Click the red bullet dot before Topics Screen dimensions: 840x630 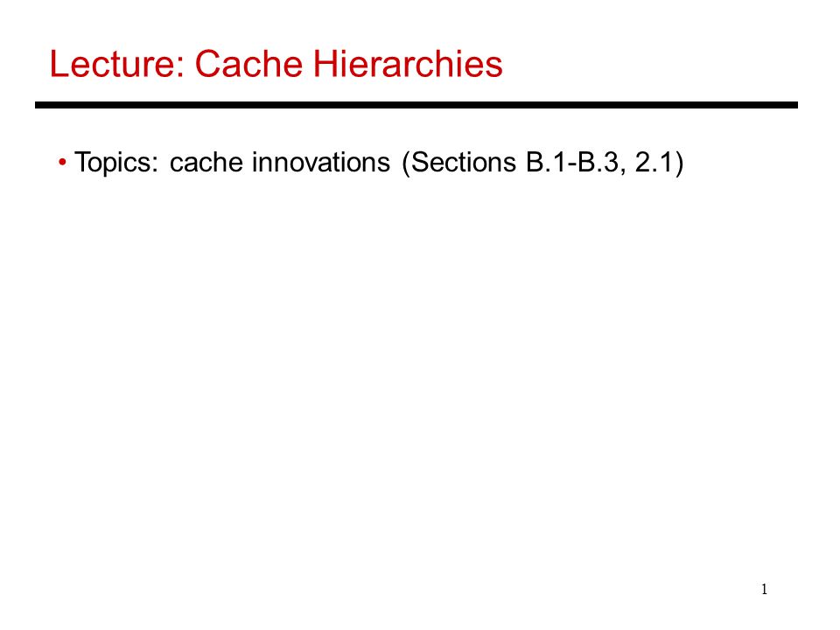point(62,162)
